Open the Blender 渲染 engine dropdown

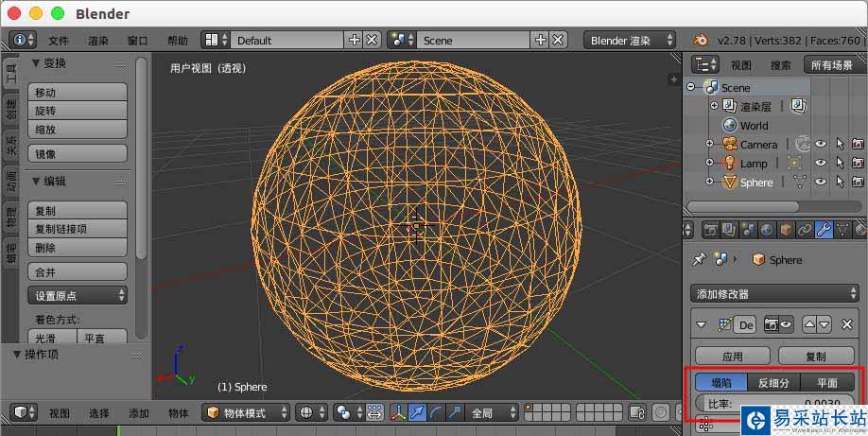click(630, 41)
